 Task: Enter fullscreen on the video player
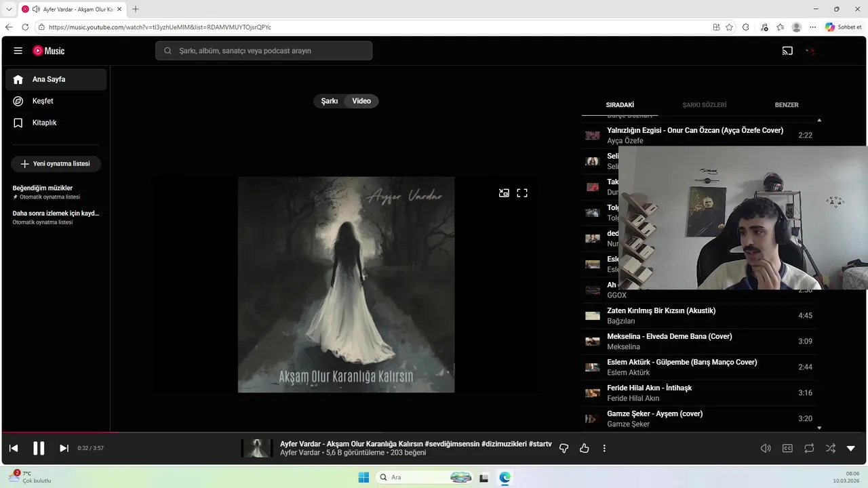point(522,193)
